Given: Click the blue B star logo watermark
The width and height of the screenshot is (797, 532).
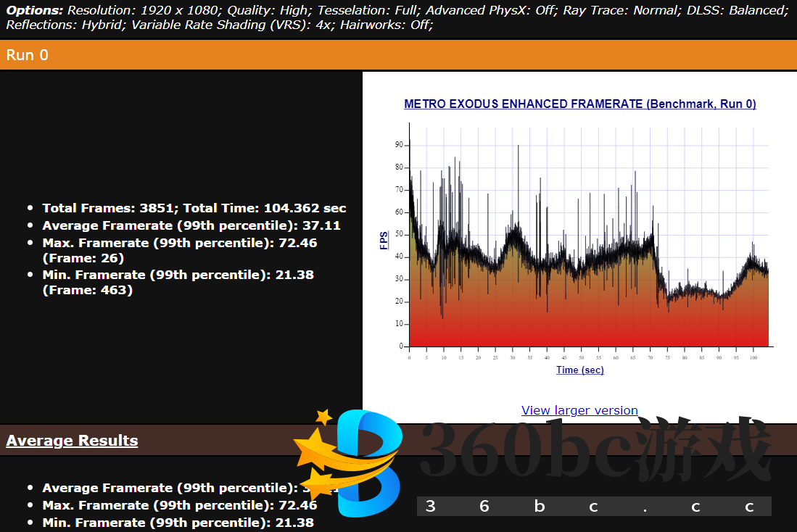Looking at the screenshot, I should [355, 464].
